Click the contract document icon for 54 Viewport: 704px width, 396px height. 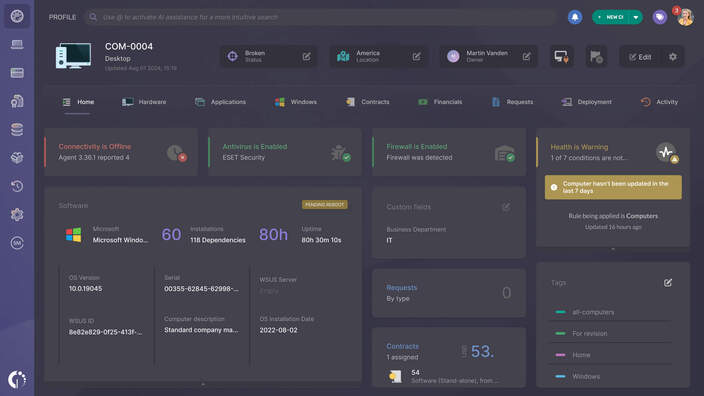point(395,376)
